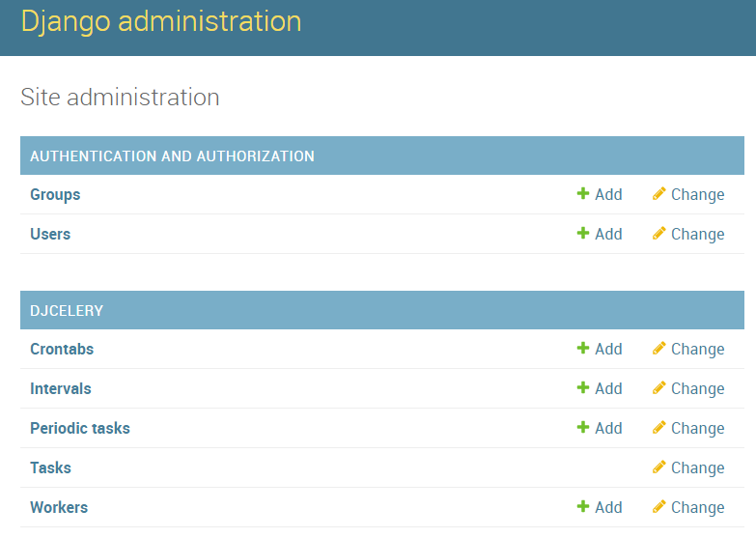Screen dimensions: 756x538
Task: Select Change link for Periodic tasks
Action: point(697,429)
